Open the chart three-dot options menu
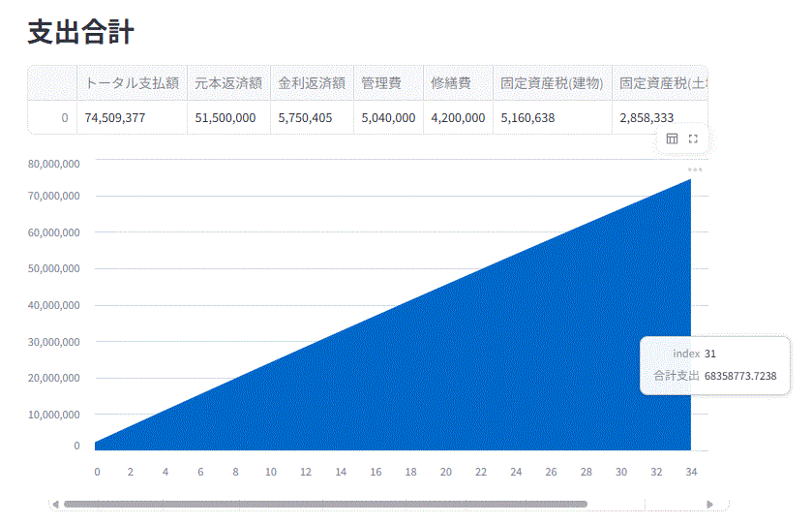812x524 pixels. point(695,170)
